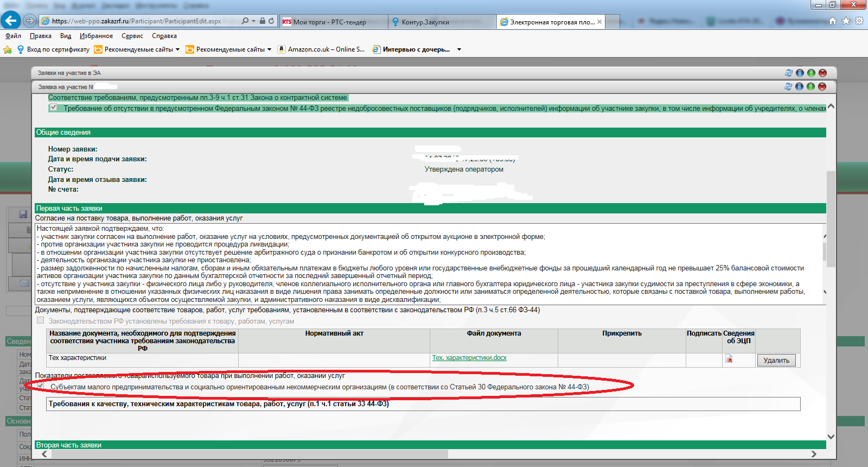Viewport: 868px width, 467px height.
Task: Click the refresh icon in 'Заявка на участие' dialog header
Action: [788, 87]
